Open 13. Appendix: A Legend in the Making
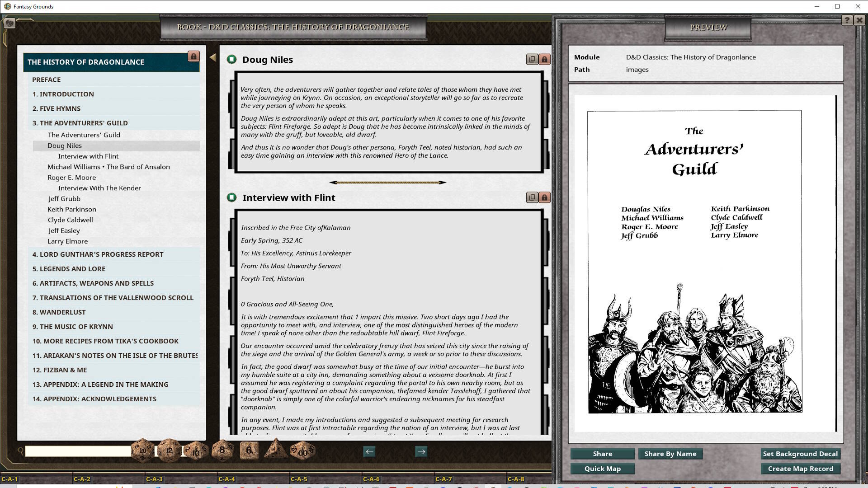Image resolution: width=868 pixels, height=488 pixels. (x=113, y=385)
